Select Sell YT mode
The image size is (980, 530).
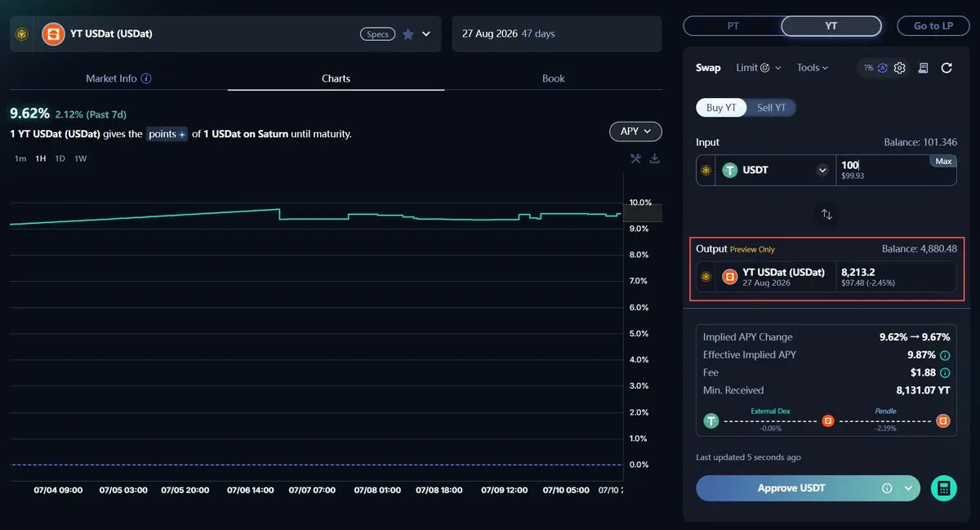(772, 108)
